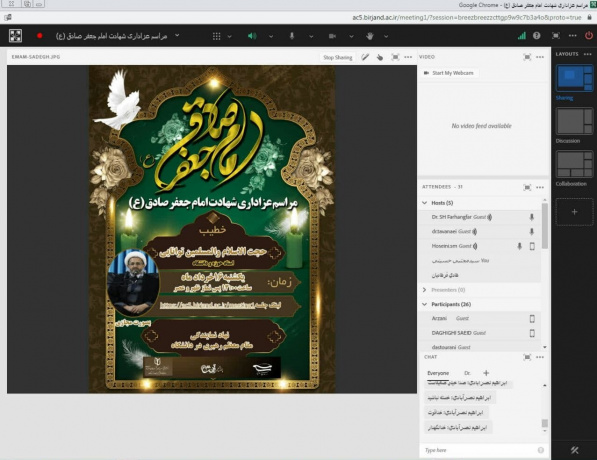Click the address bar lock icon
This screenshot has width=597, height=460.
(589, 18)
